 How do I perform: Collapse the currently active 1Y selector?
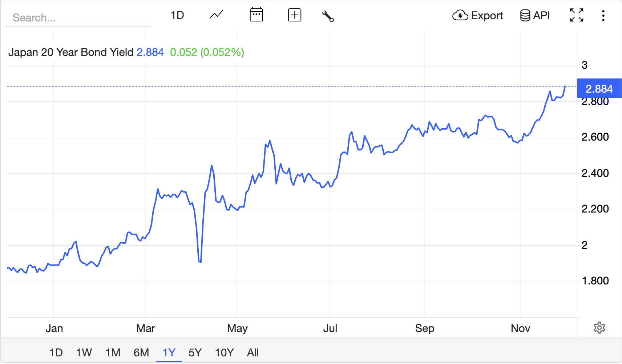pos(169,352)
